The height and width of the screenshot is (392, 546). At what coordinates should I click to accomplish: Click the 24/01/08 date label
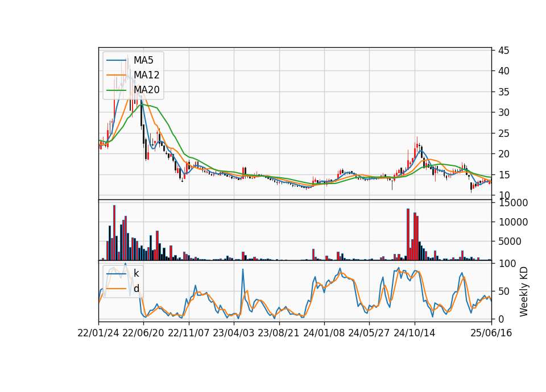pos(324,333)
